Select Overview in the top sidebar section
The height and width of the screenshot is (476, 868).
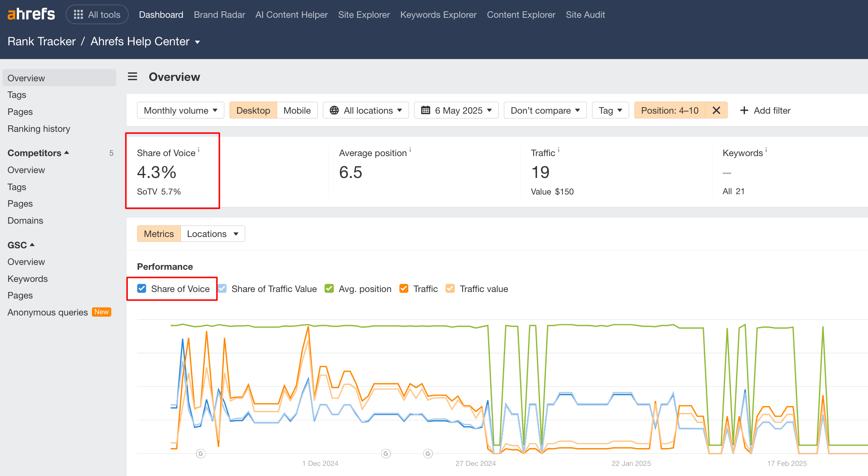click(x=59, y=78)
